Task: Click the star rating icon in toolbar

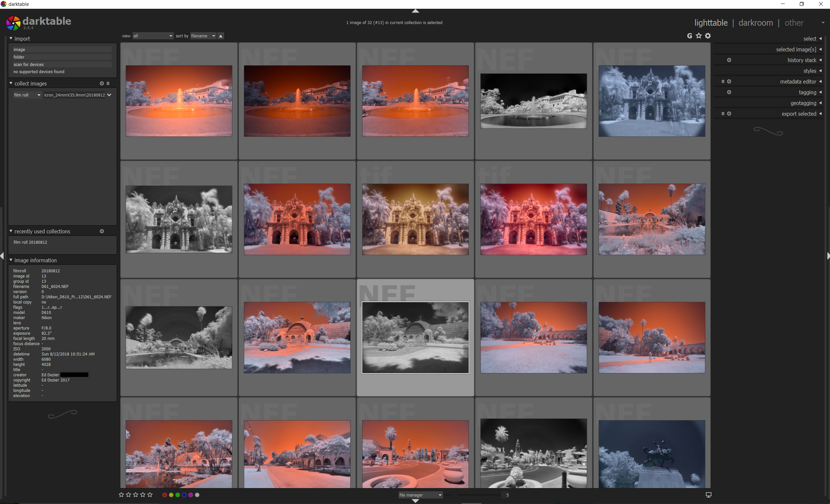Action: click(698, 35)
